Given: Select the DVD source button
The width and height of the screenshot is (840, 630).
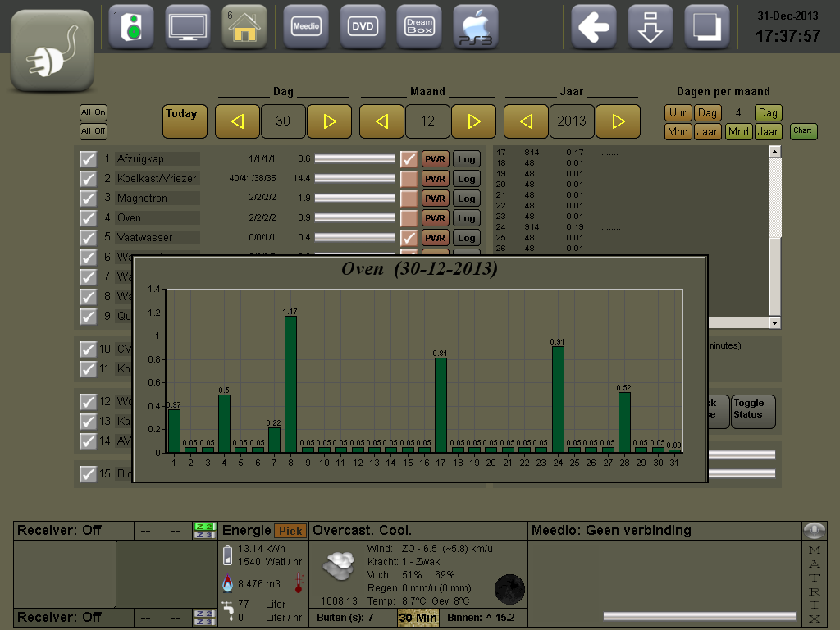Looking at the screenshot, I should (363, 26).
